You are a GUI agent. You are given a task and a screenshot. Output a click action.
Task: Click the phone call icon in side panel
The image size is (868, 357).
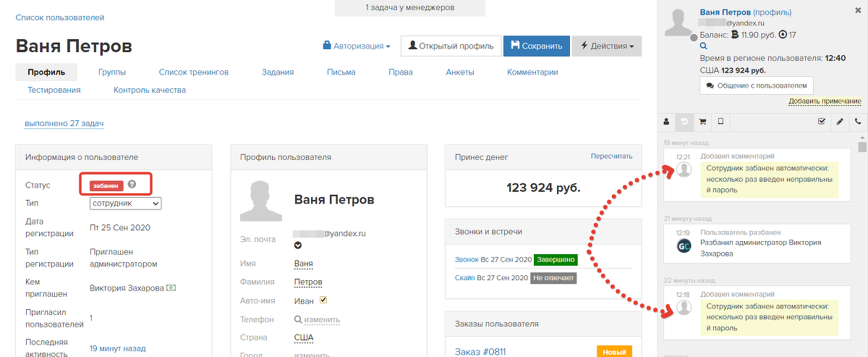[858, 122]
